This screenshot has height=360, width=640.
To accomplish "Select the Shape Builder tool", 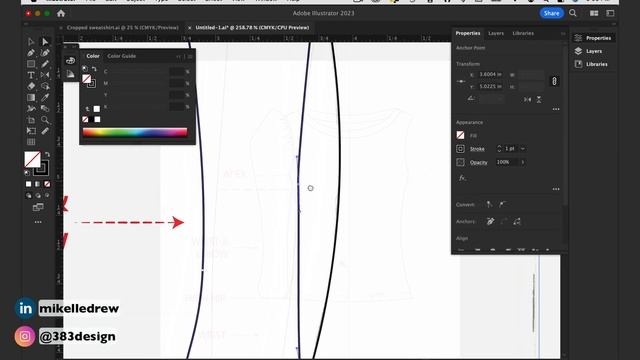I will click(x=45, y=86).
